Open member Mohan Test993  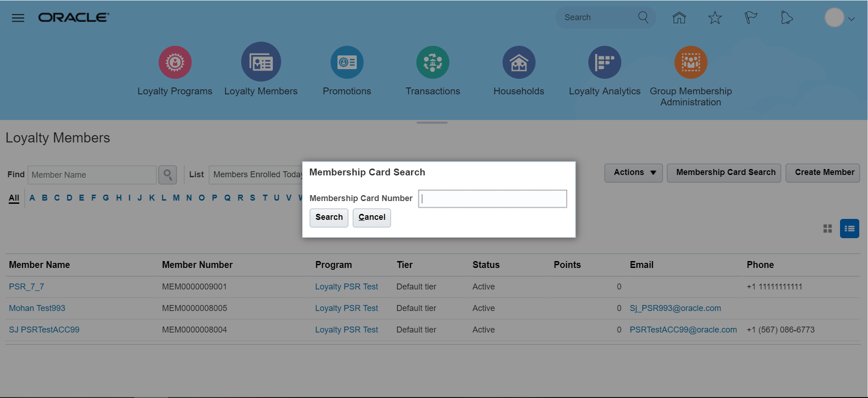[37, 308]
